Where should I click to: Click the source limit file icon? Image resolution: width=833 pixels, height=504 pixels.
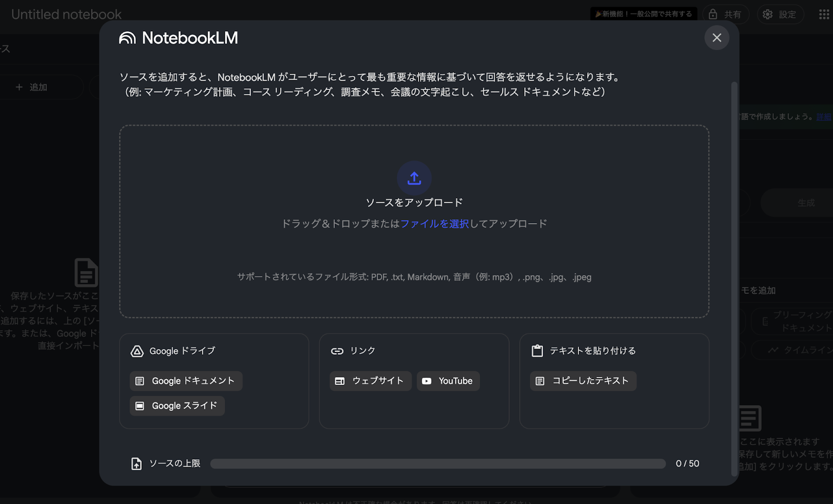(136, 463)
